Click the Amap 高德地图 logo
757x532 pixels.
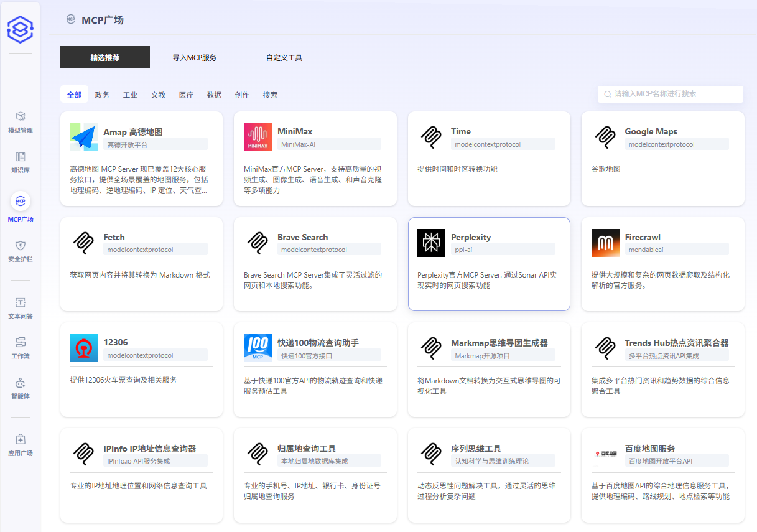coord(83,137)
